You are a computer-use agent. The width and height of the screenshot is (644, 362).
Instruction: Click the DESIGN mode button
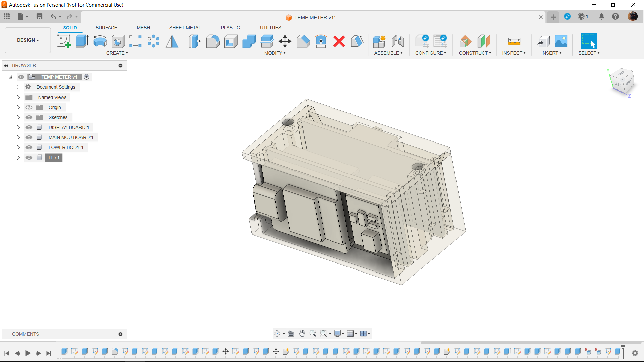tap(28, 40)
